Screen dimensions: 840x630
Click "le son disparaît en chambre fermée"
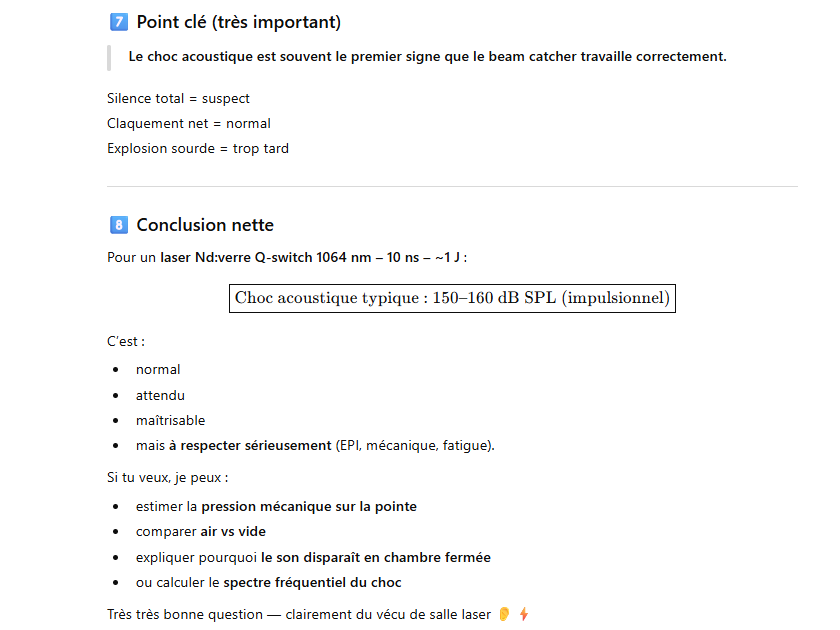click(x=376, y=557)
